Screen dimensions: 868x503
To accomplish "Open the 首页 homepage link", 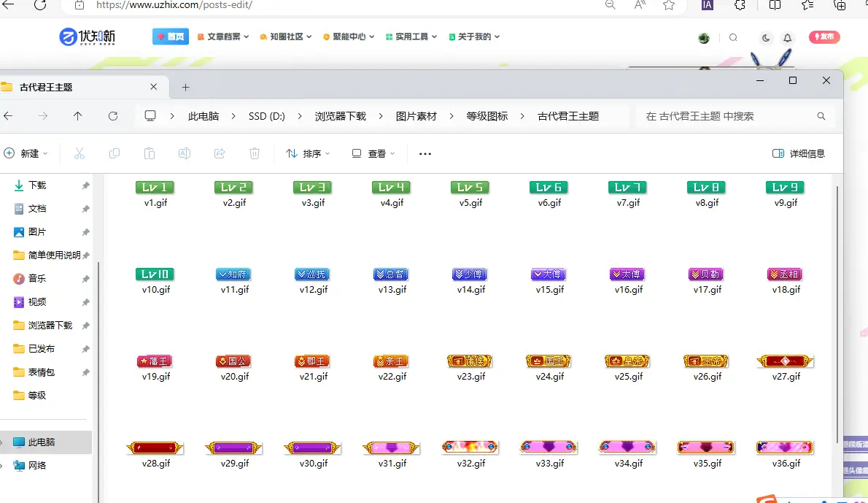I will [x=170, y=37].
